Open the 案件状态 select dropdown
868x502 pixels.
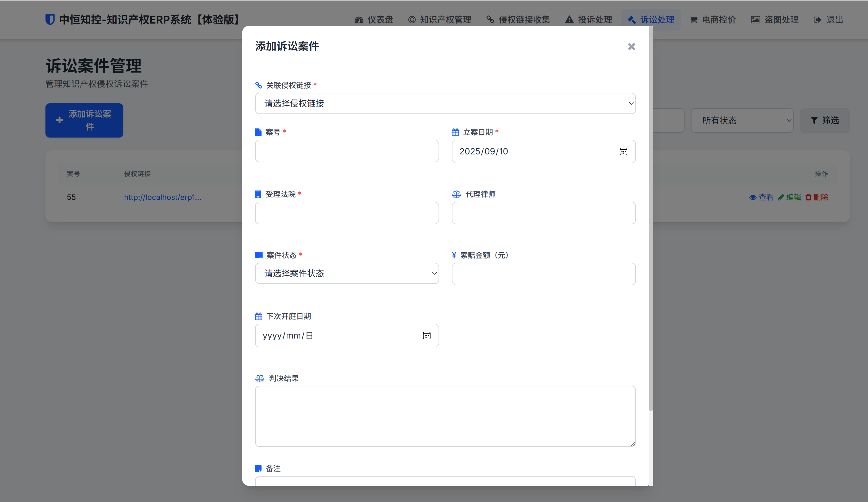(x=347, y=273)
